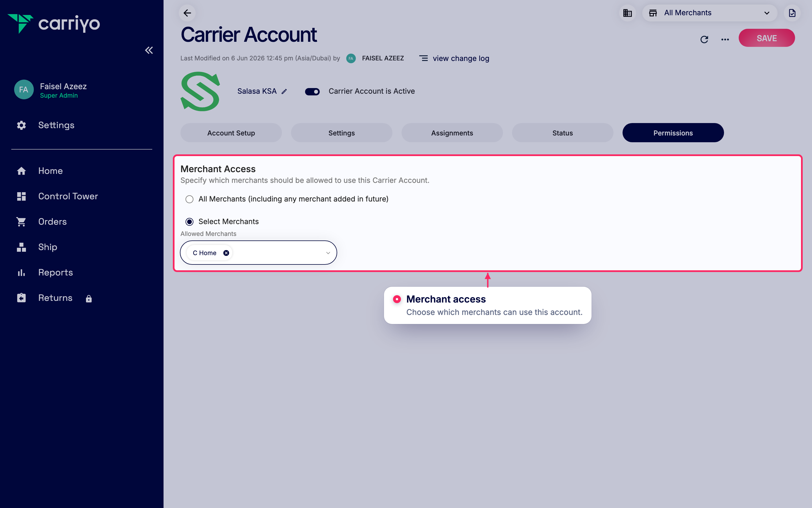812x508 pixels.
Task: Remove C Home merchant chip
Action: [226, 253]
